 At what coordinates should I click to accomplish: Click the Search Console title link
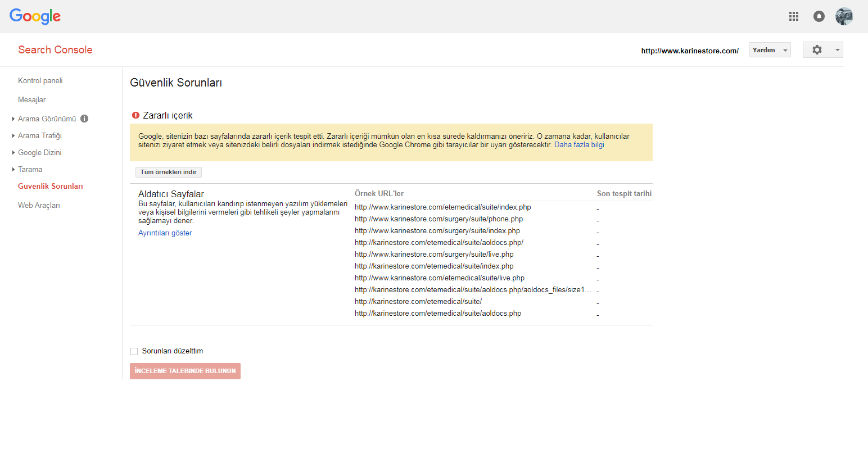pyautogui.click(x=55, y=49)
